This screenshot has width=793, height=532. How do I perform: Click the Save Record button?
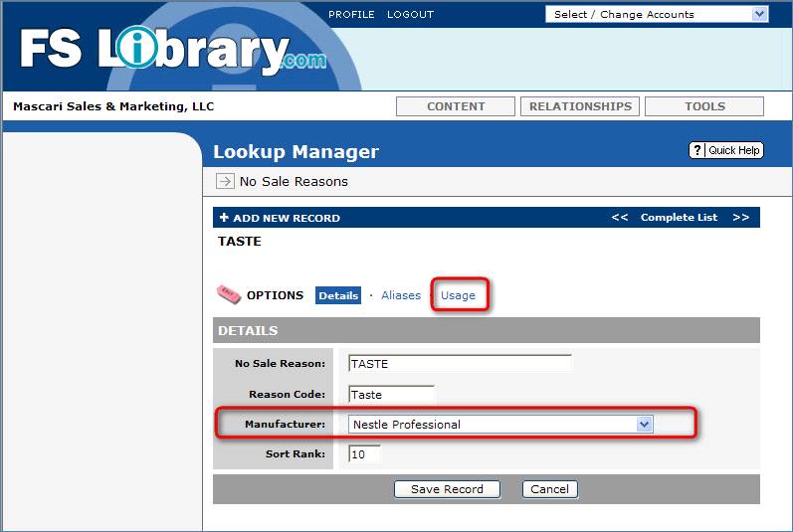[447, 489]
